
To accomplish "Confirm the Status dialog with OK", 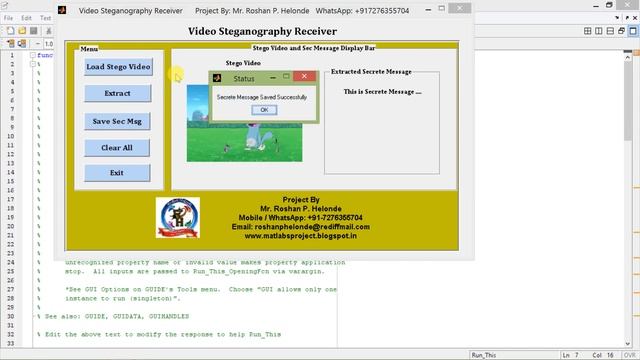I will coord(264,110).
